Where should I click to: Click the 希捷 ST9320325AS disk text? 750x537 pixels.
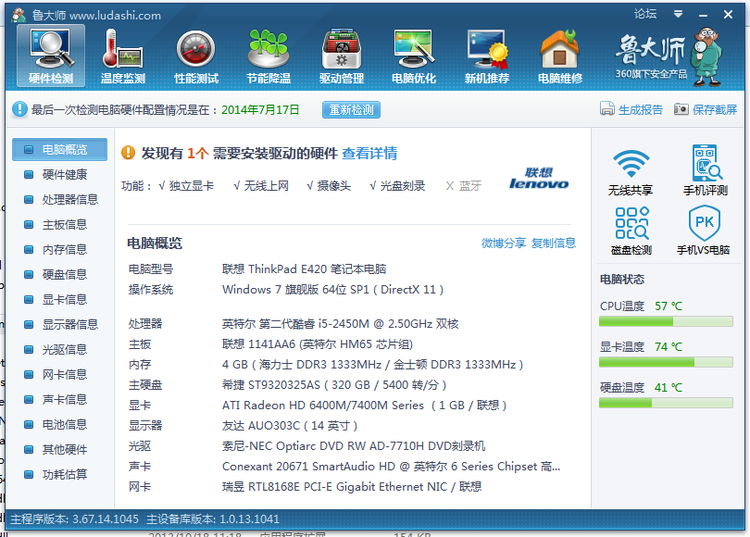coord(334,385)
